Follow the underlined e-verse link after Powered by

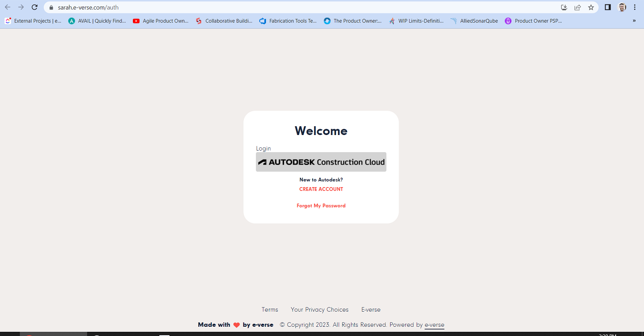pyautogui.click(x=434, y=325)
